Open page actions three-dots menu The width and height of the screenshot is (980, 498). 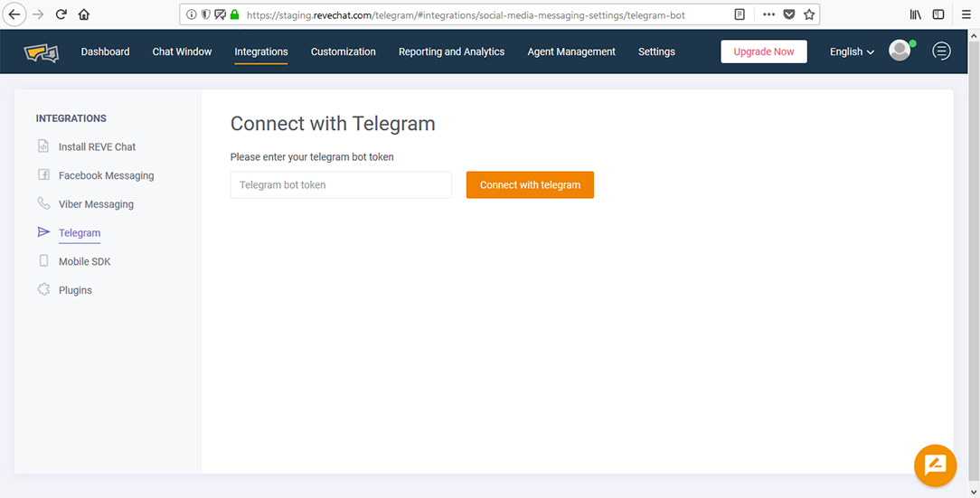(x=768, y=14)
